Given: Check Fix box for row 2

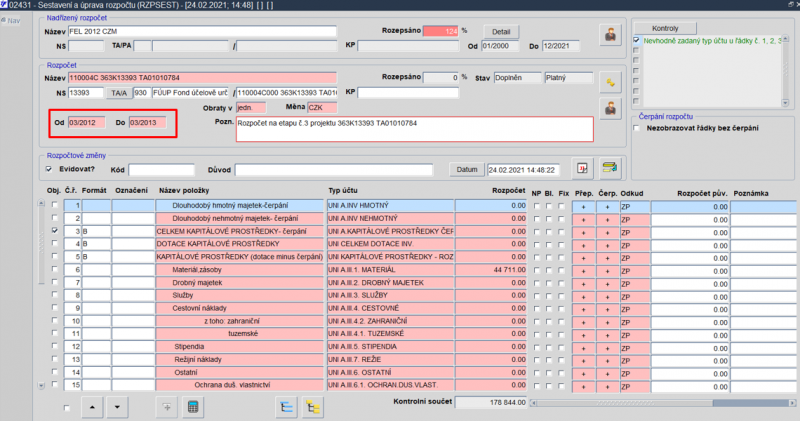Looking at the screenshot, I should point(561,219).
